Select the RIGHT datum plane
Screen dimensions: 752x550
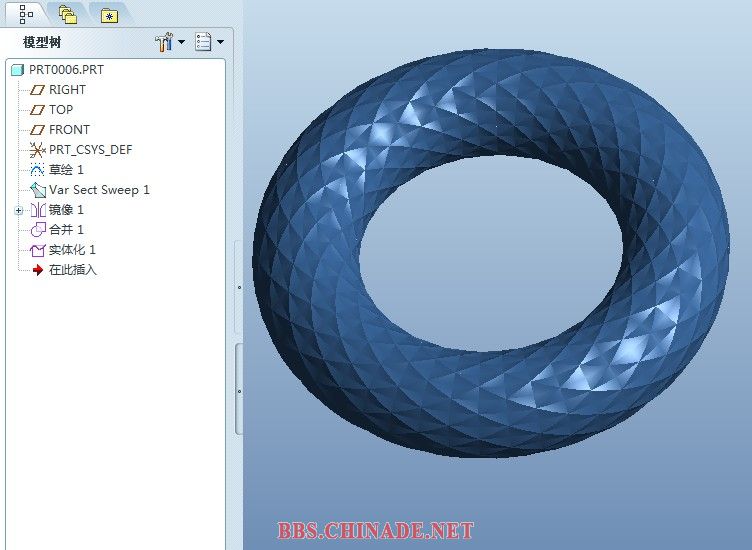tap(67, 90)
